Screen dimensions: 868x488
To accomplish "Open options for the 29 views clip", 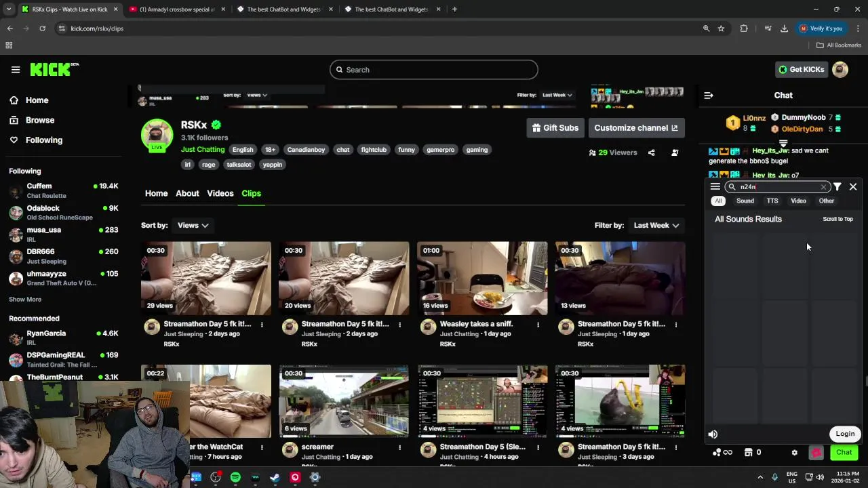I will pos(262,325).
